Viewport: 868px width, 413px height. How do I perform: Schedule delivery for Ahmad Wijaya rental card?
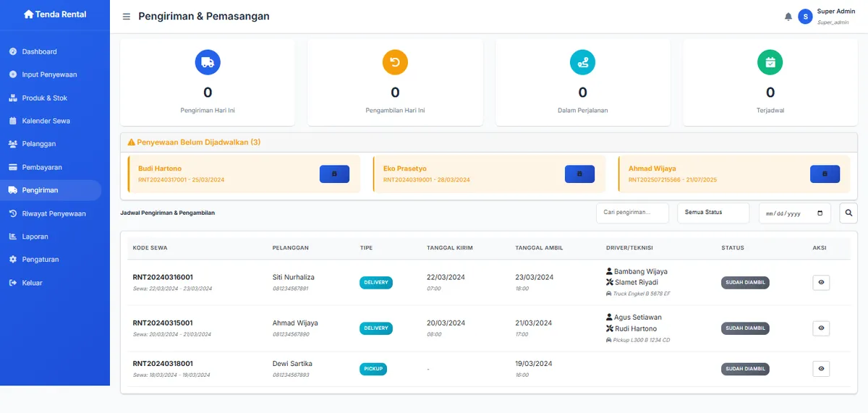[825, 174]
